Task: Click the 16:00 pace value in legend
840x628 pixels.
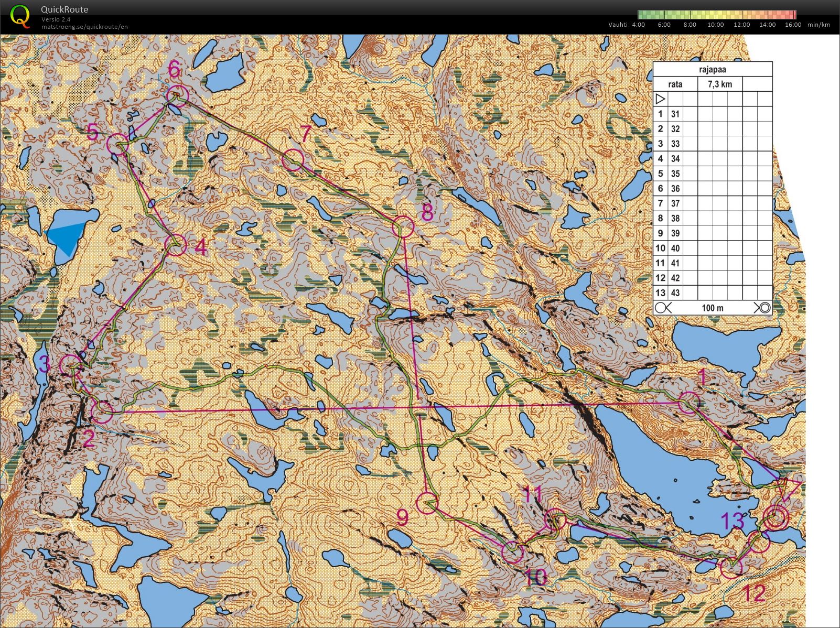Action: [x=793, y=25]
